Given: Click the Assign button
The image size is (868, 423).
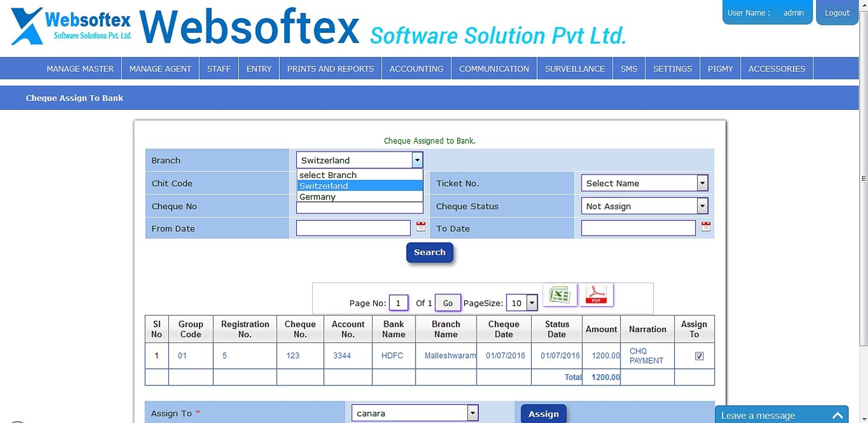Looking at the screenshot, I should (x=543, y=414).
